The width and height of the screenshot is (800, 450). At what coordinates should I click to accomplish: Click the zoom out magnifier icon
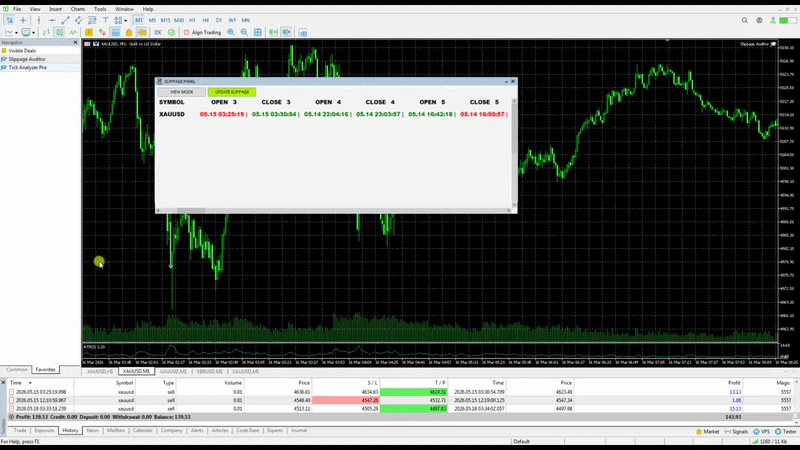(x=244, y=33)
